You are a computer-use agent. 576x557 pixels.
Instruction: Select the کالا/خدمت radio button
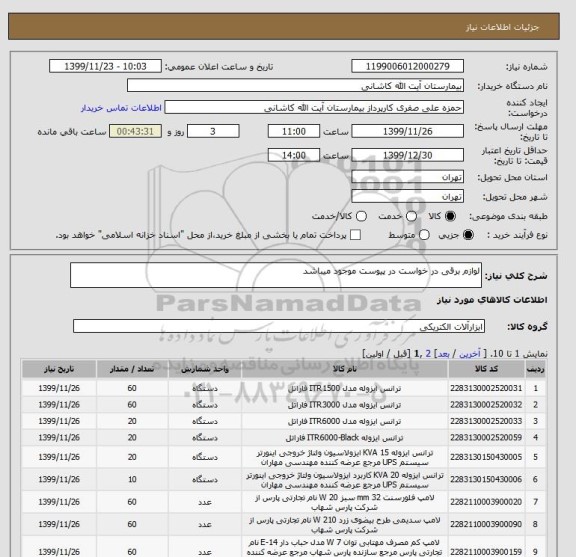pos(361,216)
